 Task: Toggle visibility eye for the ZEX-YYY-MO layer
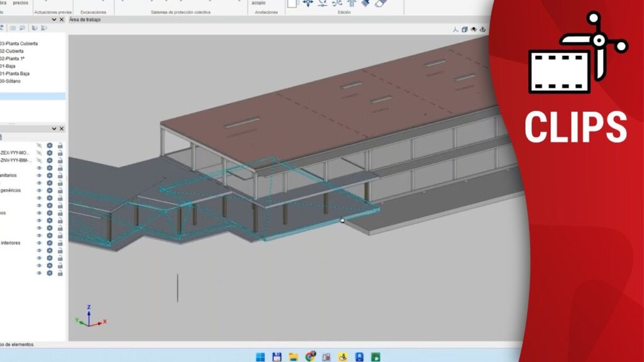[x=39, y=153]
